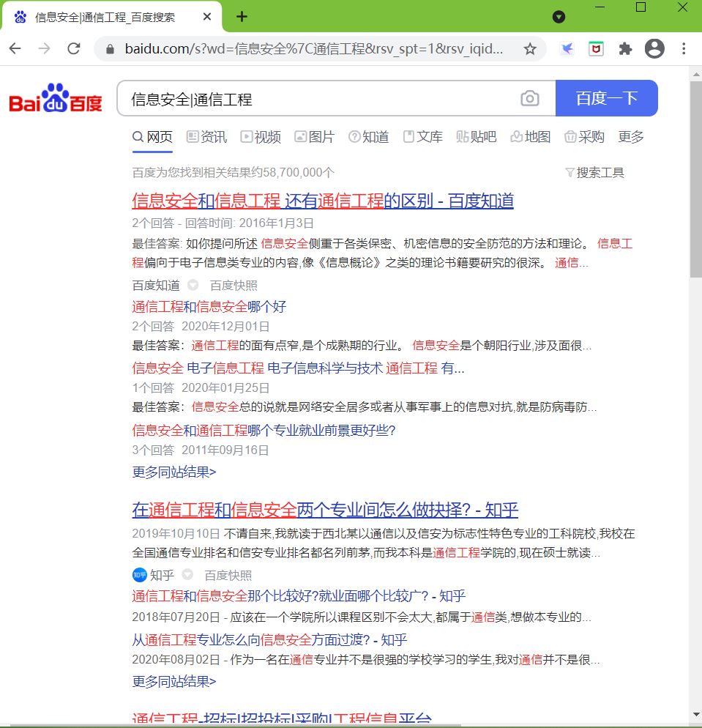Click date text 2020年12月01日
This screenshot has width=702, height=728.
[225, 327]
